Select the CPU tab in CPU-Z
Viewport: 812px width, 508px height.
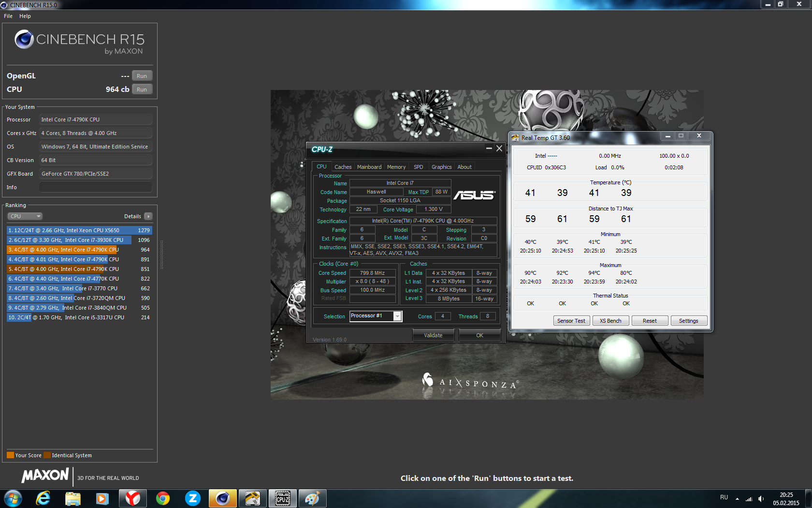point(321,166)
